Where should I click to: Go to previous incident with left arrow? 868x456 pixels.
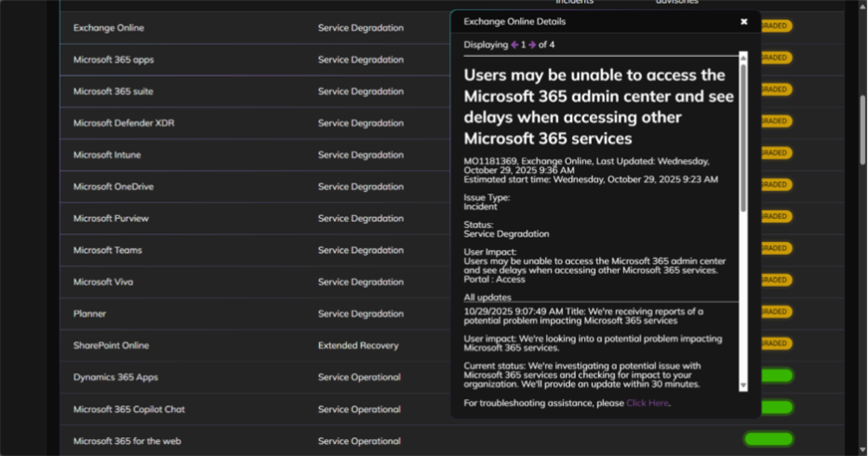pos(514,45)
